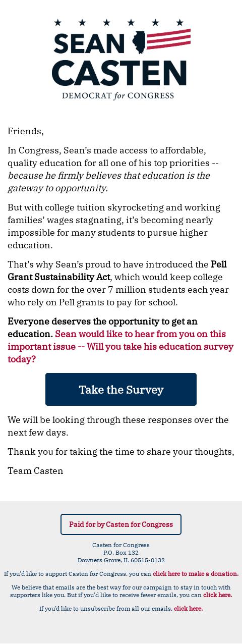This screenshot has height=644, width=242.
Task: Click the 'P.O. Box 132' address line
Action: point(121,553)
